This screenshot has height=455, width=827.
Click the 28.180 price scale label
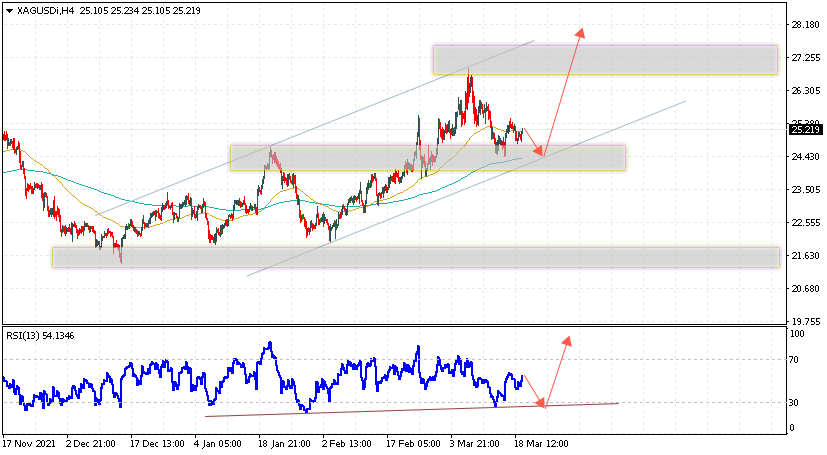pyautogui.click(x=805, y=24)
